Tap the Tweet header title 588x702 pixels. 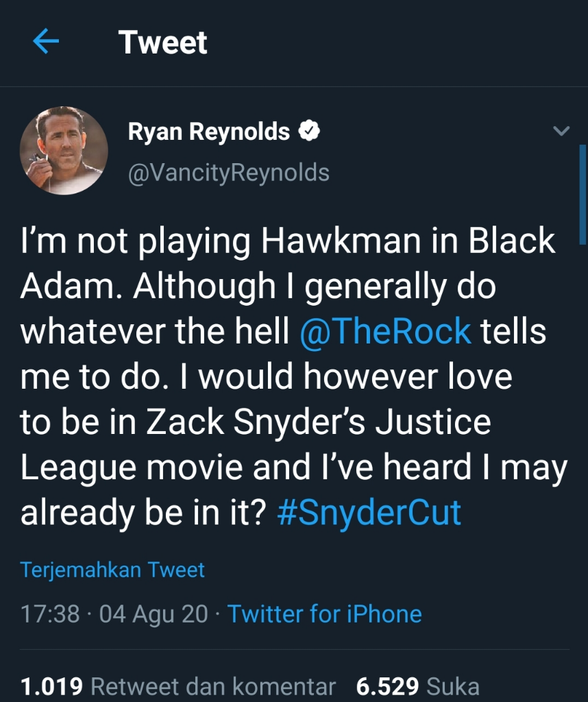click(x=163, y=43)
